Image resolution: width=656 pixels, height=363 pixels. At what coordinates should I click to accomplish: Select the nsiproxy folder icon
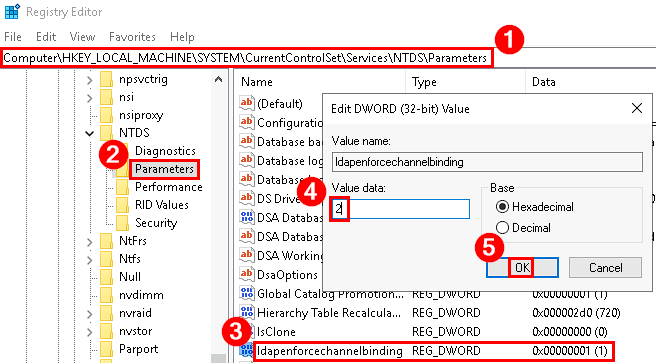point(107,115)
